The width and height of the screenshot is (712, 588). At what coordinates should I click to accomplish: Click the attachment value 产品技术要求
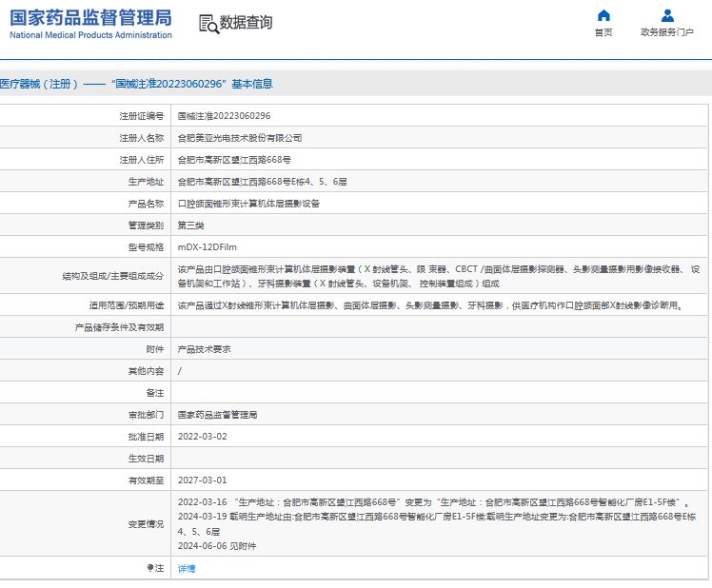pyautogui.click(x=204, y=349)
